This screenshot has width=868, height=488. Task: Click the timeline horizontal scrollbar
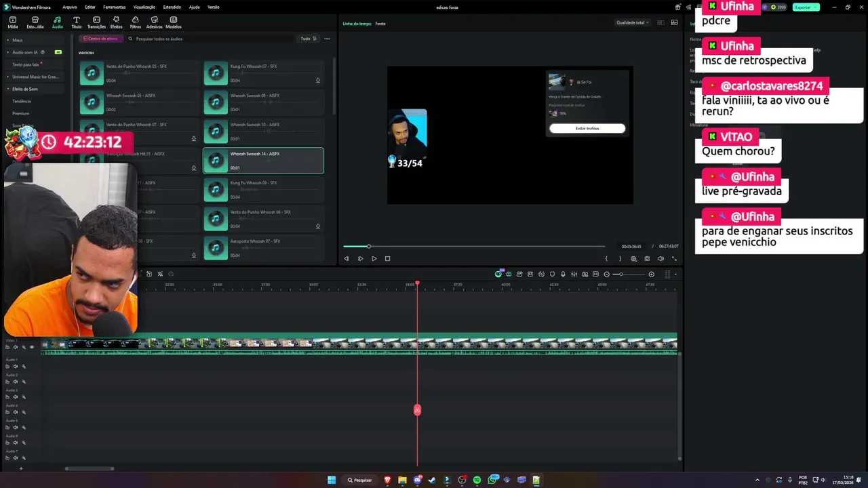[x=90, y=468]
